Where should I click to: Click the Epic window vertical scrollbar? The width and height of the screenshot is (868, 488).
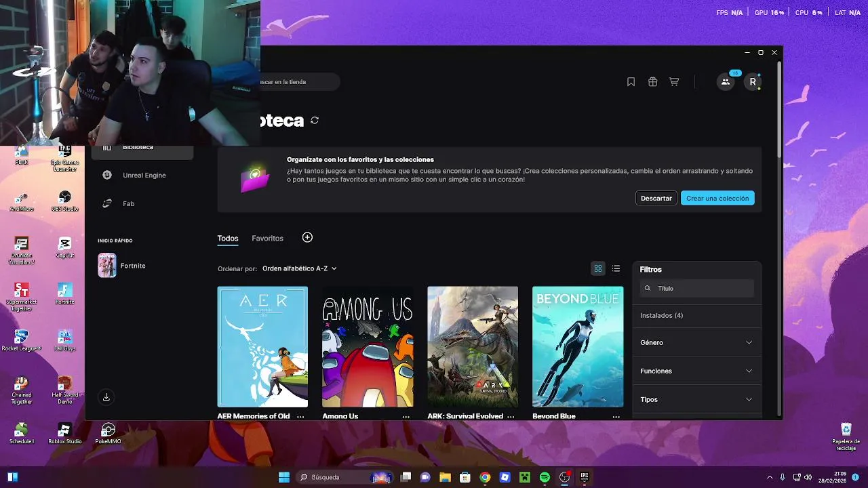point(779,110)
